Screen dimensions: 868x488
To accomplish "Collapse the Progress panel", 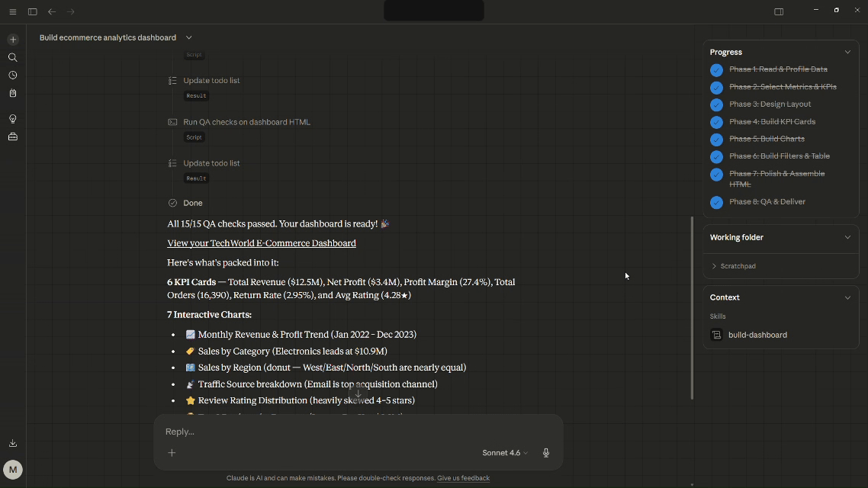I will pos(847,52).
